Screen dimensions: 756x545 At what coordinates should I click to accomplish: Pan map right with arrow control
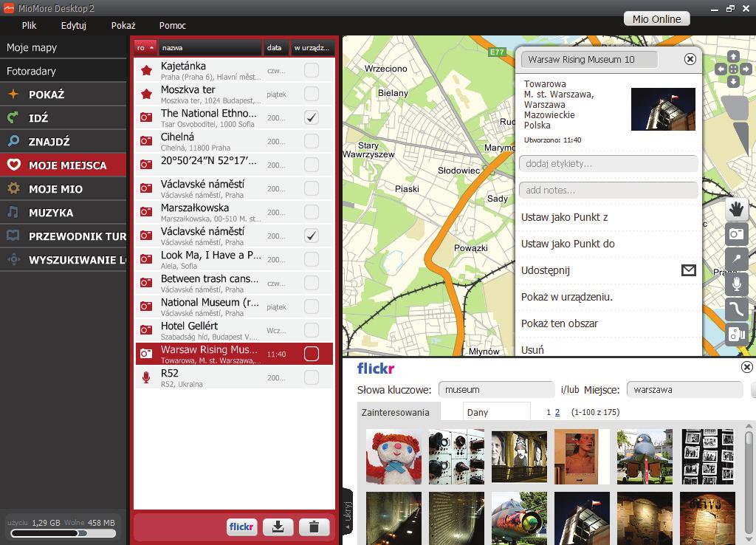point(746,69)
